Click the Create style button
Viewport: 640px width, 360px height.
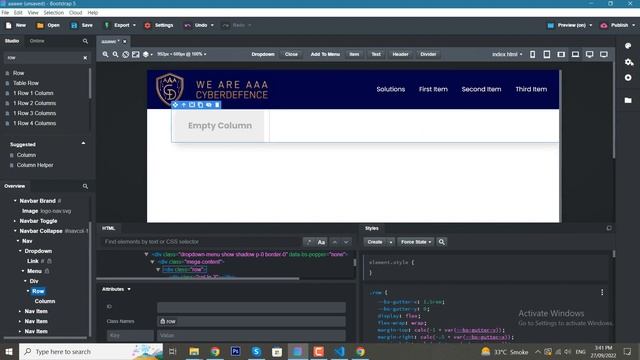point(375,242)
